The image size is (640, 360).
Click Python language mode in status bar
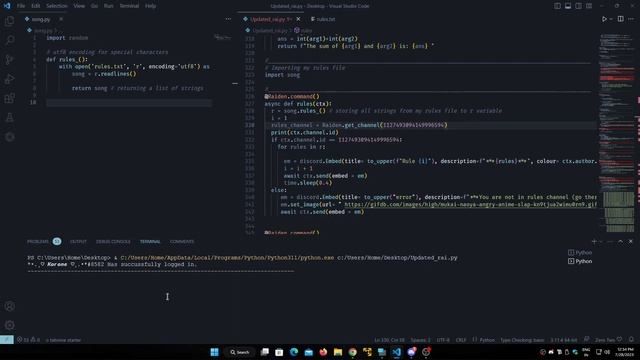coord(487,340)
